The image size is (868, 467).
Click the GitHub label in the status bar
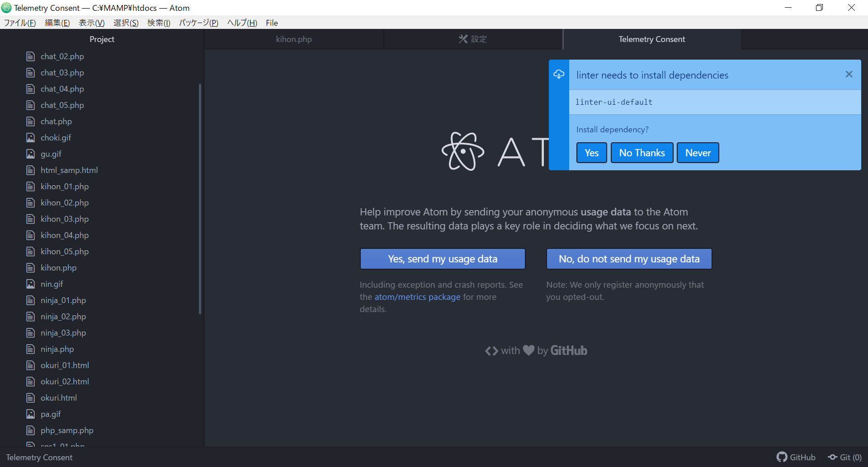click(802, 457)
